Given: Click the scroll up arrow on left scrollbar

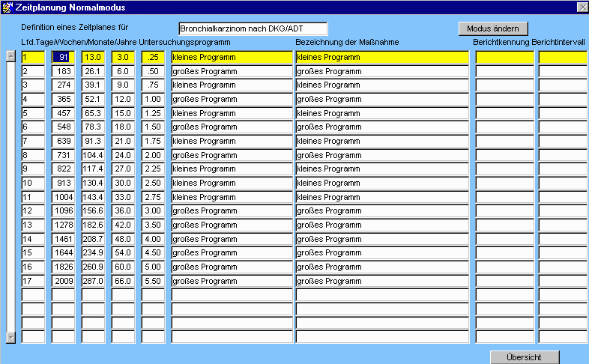Looking at the screenshot, I should point(10,55).
